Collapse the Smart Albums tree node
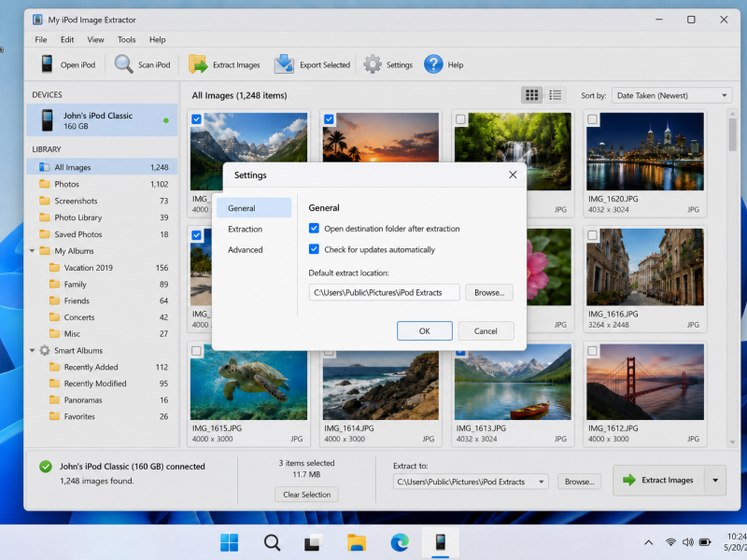Screen dimensions: 747x560 tap(32, 351)
